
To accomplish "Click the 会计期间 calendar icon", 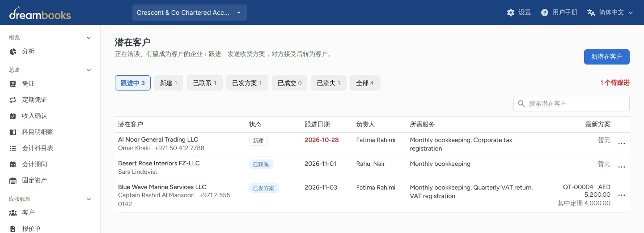I will [13, 164].
